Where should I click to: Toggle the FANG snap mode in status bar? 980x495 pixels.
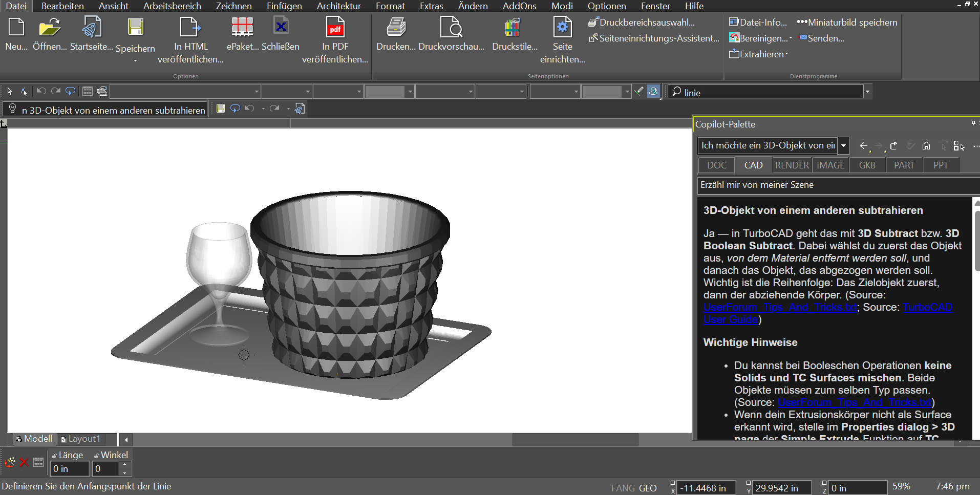tap(623, 488)
